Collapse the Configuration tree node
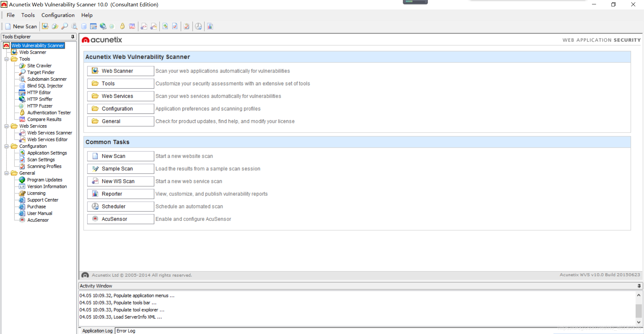This screenshot has width=644, height=334. tap(6, 146)
